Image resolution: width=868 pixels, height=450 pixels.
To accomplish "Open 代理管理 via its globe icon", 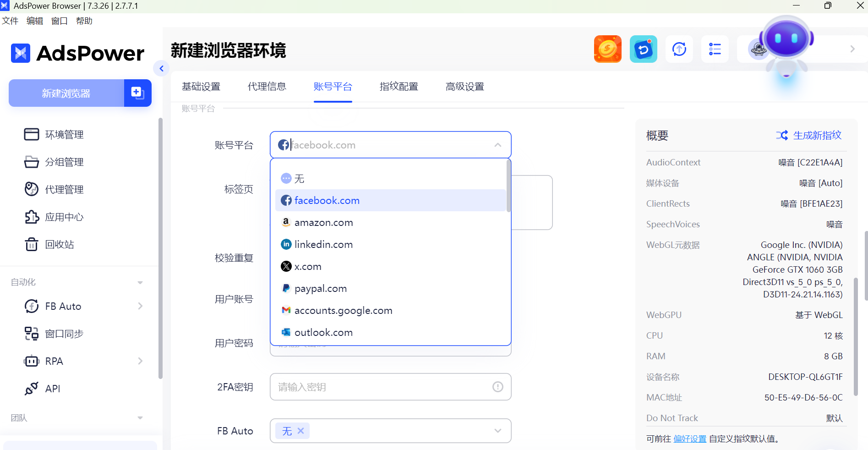I will tap(32, 189).
